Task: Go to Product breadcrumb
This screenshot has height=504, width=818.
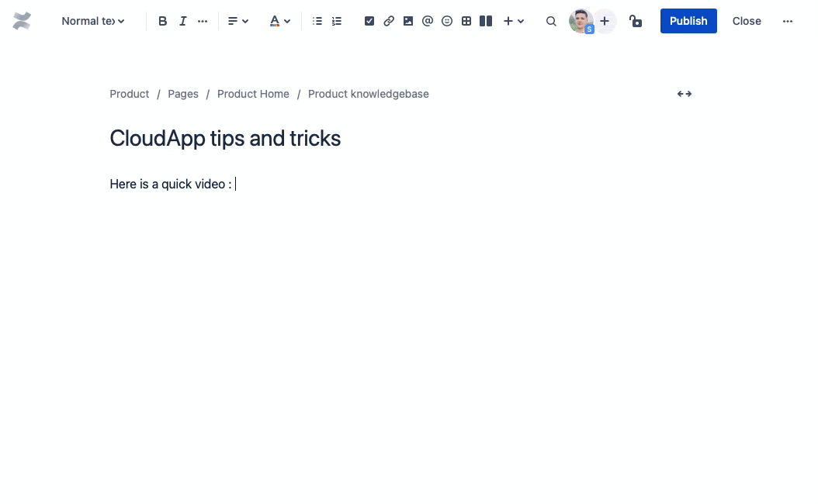Action: pyautogui.click(x=130, y=94)
